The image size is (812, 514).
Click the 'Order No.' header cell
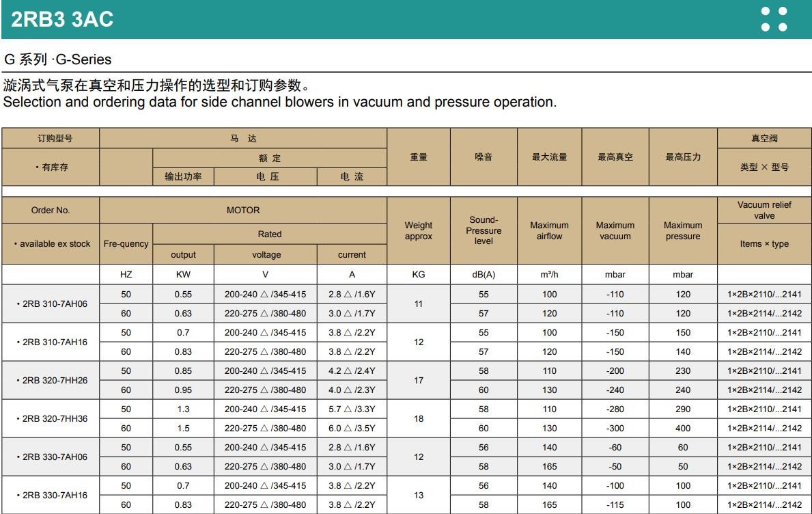(x=51, y=211)
